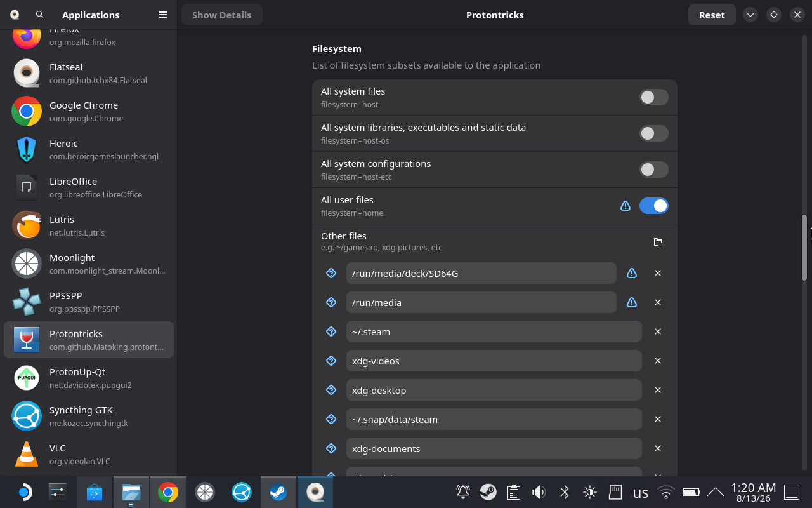
Task: Turn on All system configurations switch
Action: pos(653,170)
